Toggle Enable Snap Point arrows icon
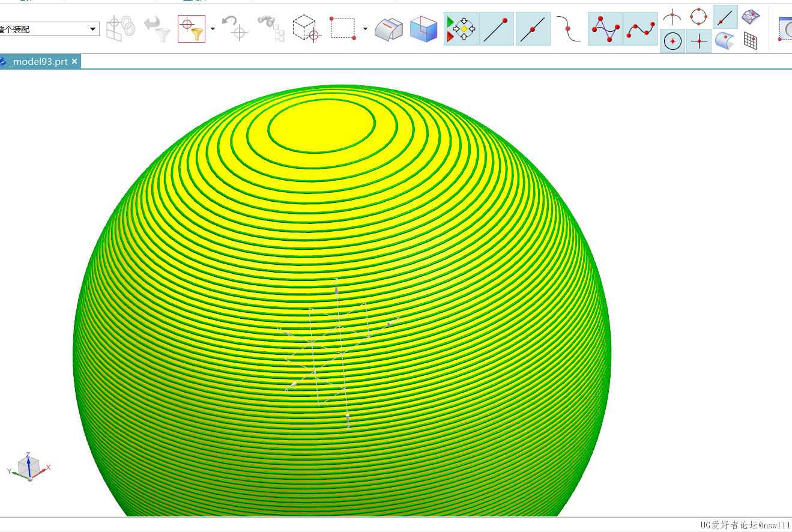Viewport: 792px width, 532px height. pos(461,29)
